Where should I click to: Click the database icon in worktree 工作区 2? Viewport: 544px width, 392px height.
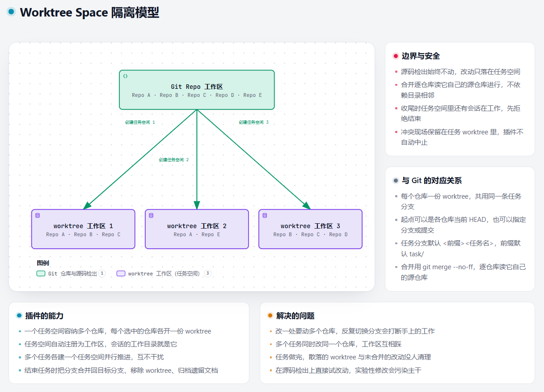[x=151, y=216]
